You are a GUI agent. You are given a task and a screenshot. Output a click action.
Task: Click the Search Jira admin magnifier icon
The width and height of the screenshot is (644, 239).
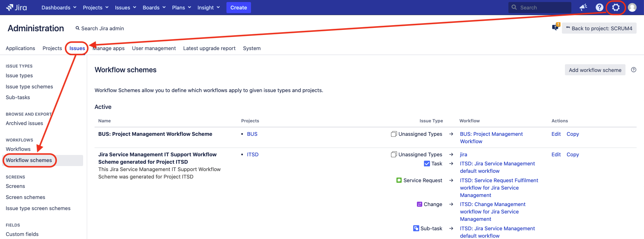(78, 29)
